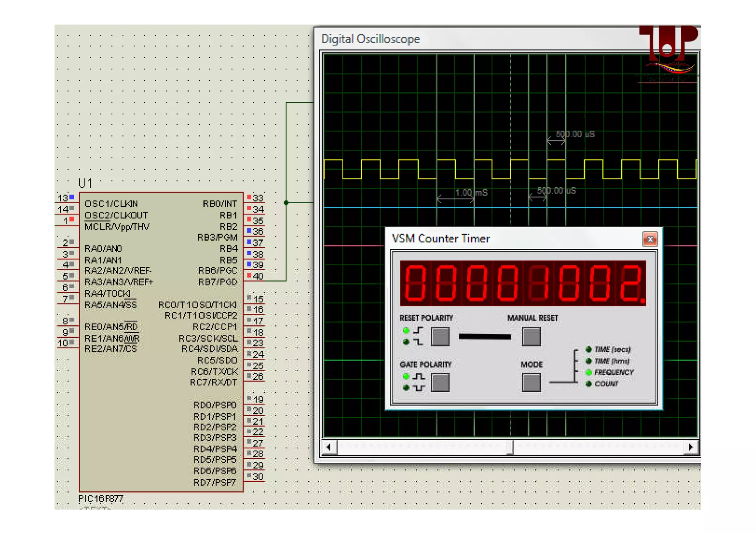Viewport: 756px width, 534px height.
Task: Click the oscilloscope scrollbar right arrow
Action: [x=690, y=447]
